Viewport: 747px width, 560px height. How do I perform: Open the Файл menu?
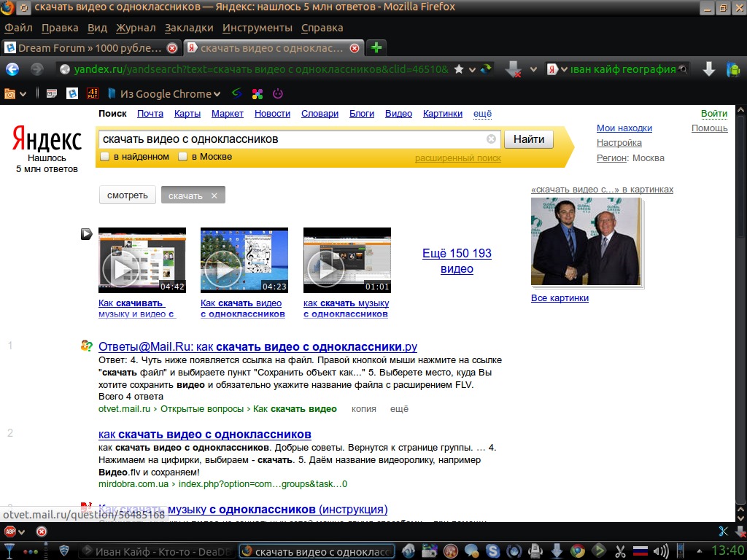(18, 28)
